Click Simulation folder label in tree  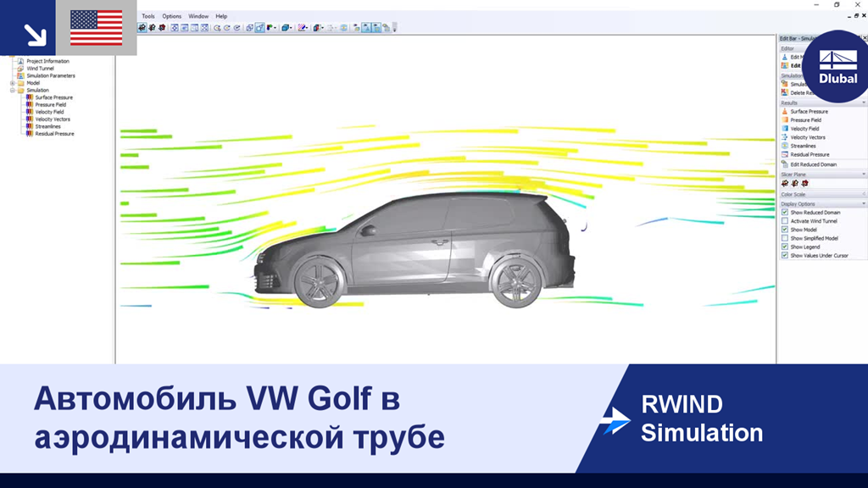pyautogui.click(x=37, y=90)
